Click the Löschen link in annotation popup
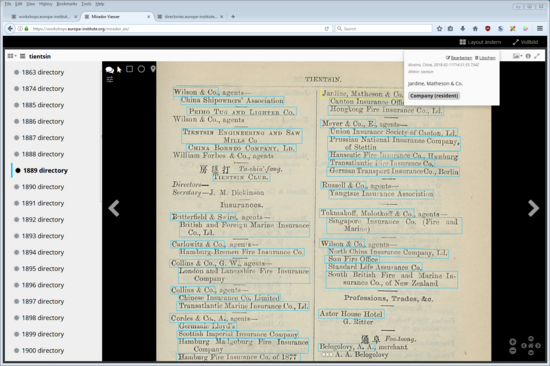Screen dimensions: 550x366 tap(485, 58)
